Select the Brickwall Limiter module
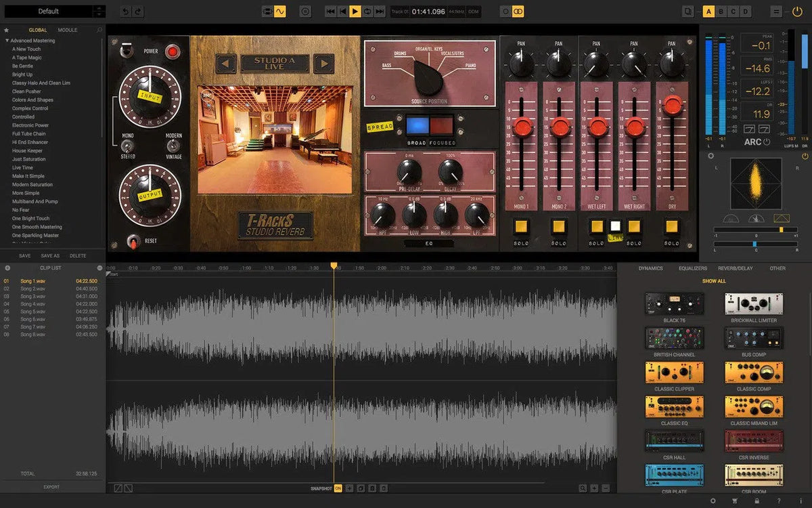 point(753,303)
